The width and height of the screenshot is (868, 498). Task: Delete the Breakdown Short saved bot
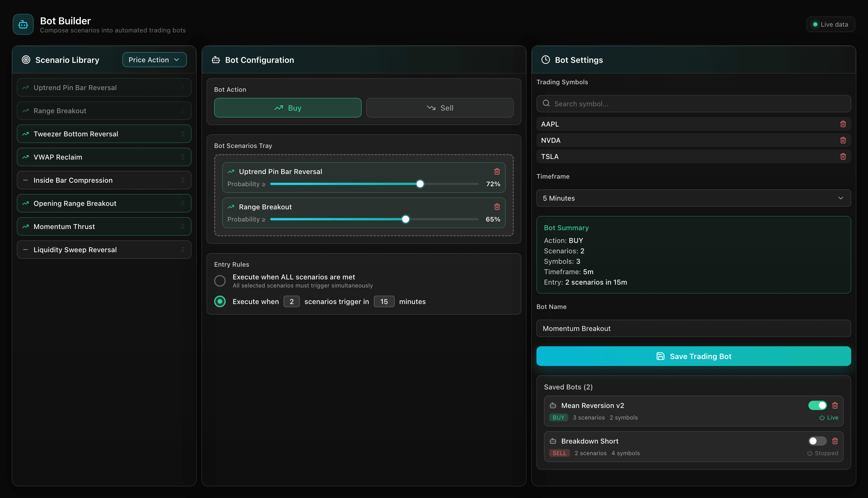(x=835, y=441)
